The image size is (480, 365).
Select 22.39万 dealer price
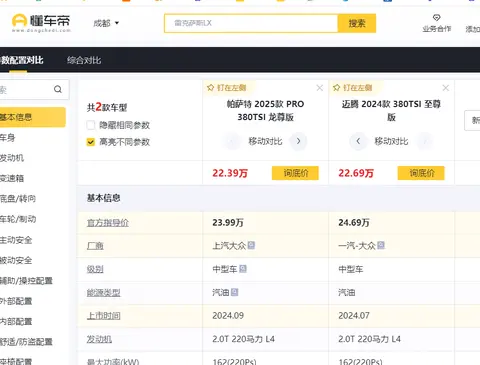click(x=230, y=173)
